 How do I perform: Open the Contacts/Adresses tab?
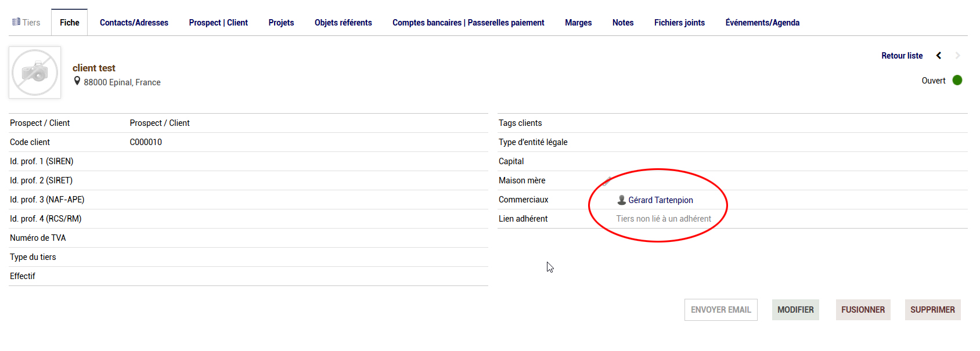point(134,23)
